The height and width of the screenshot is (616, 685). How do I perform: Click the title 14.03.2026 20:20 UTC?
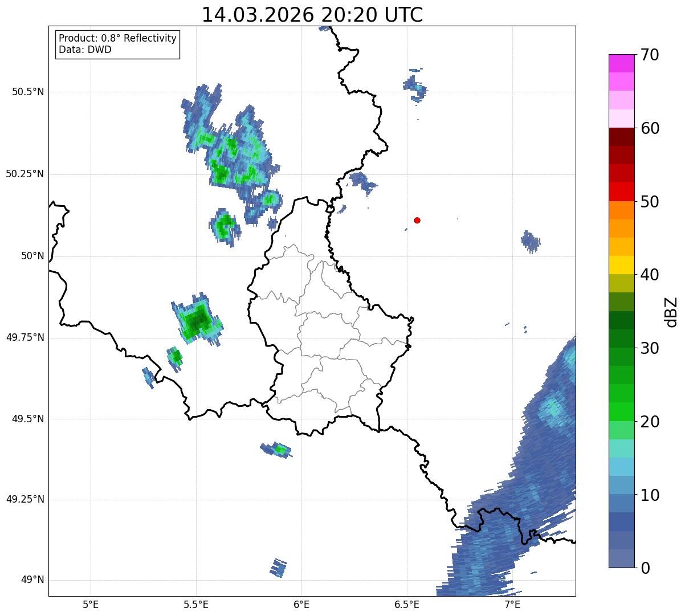coord(312,14)
